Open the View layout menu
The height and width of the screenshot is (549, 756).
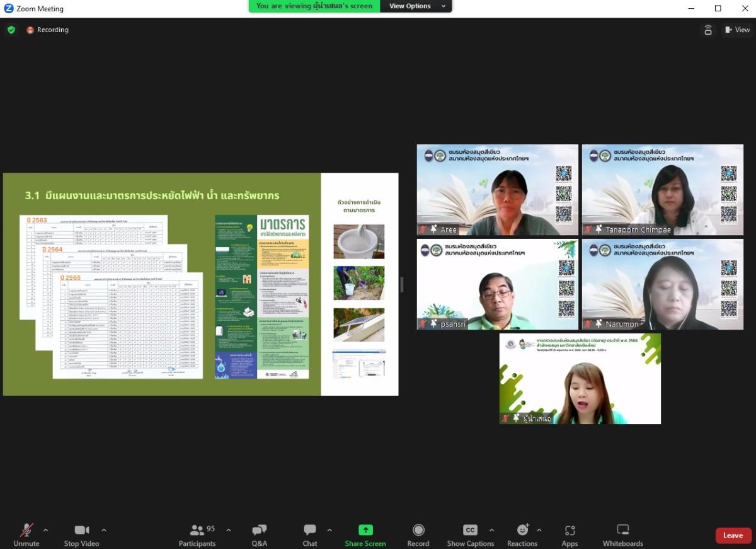[x=737, y=30]
